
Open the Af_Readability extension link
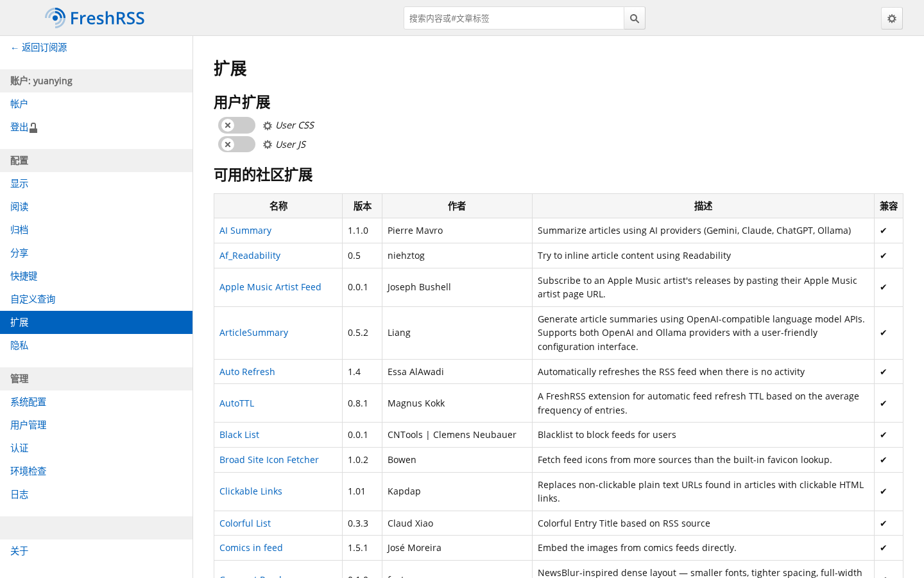coord(250,256)
